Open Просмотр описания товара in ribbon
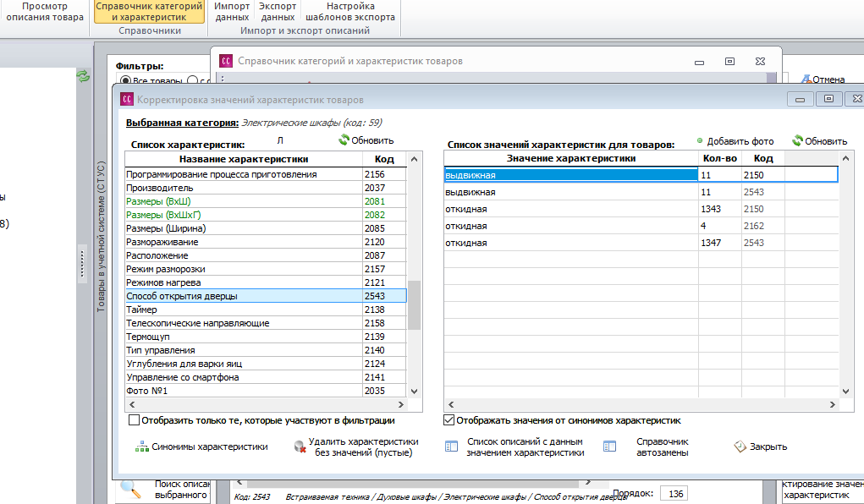This screenshot has height=504, width=864. click(x=45, y=12)
